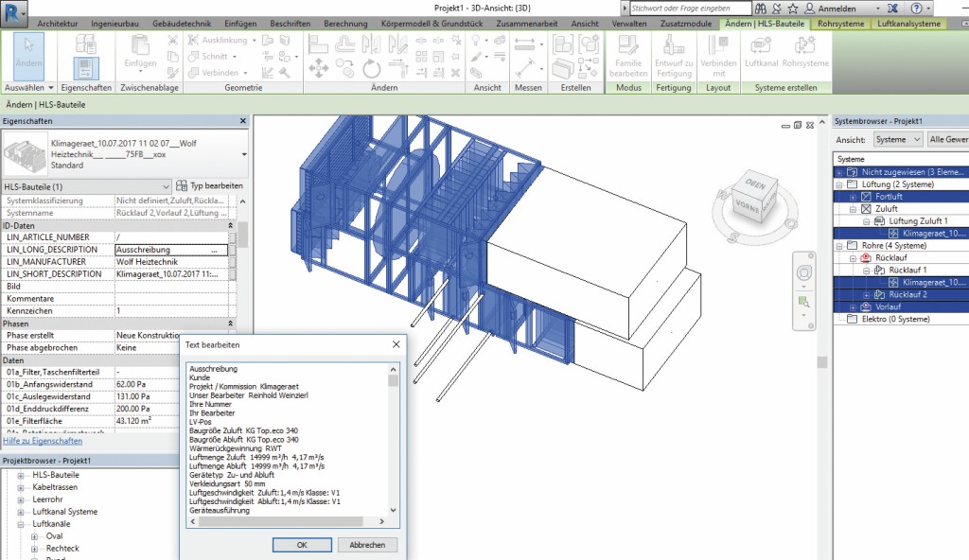
Task: Collapse the ID-Daten properties section
Action: 232,226
